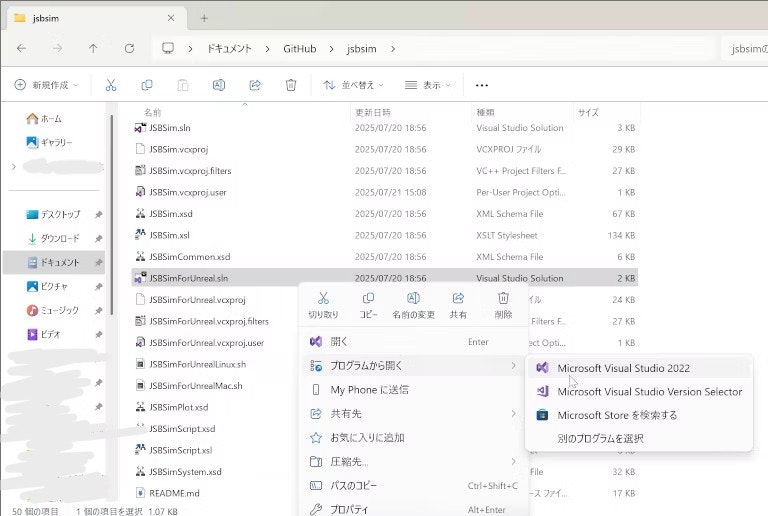
Task: Open ギャラリー in the navigation pane
Action: pos(49,142)
